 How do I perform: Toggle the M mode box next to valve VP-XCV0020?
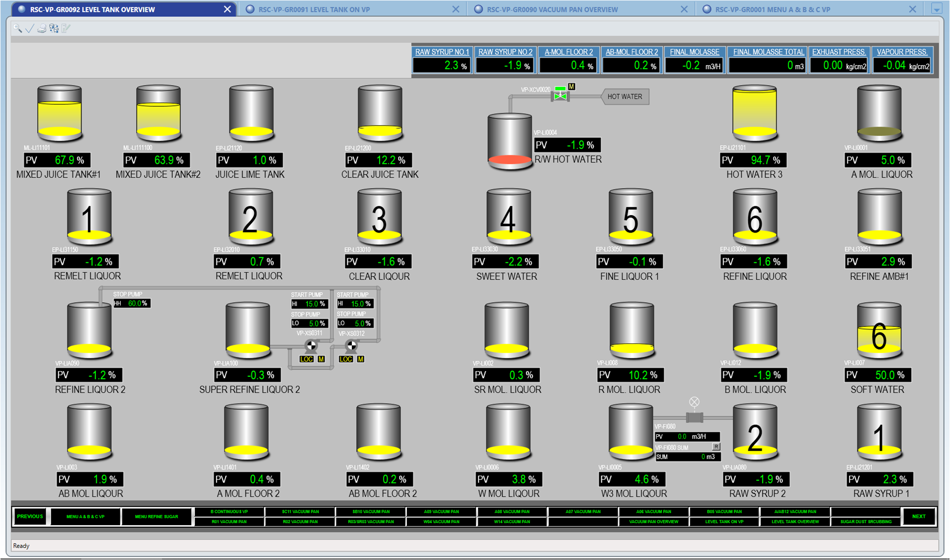pos(571,86)
